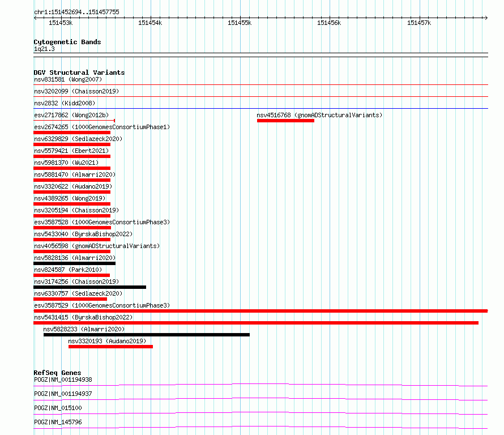Click the red bar under nsv824587
Screen dimensions: 504x435
72,275
